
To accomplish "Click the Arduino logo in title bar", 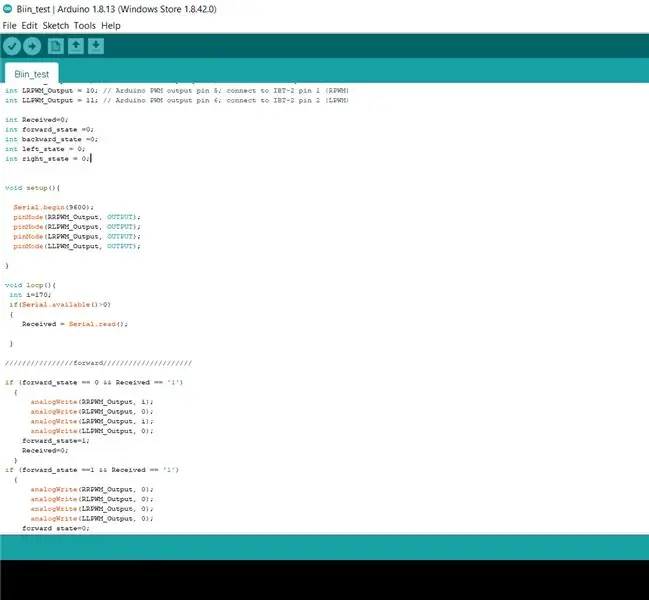I will (7, 9).
